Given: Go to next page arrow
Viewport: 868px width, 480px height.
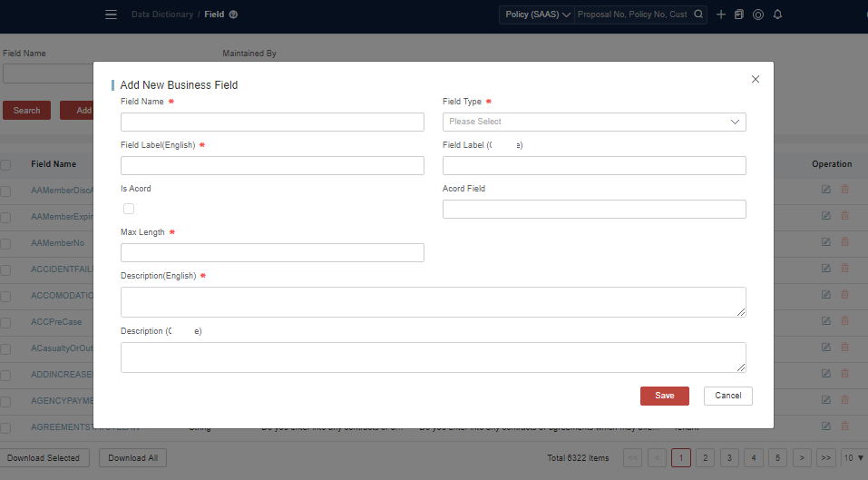Looking at the screenshot, I should 802,458.
